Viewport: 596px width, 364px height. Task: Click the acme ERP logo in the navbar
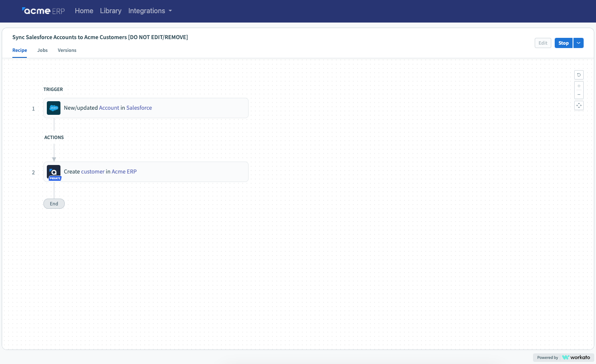43,11
